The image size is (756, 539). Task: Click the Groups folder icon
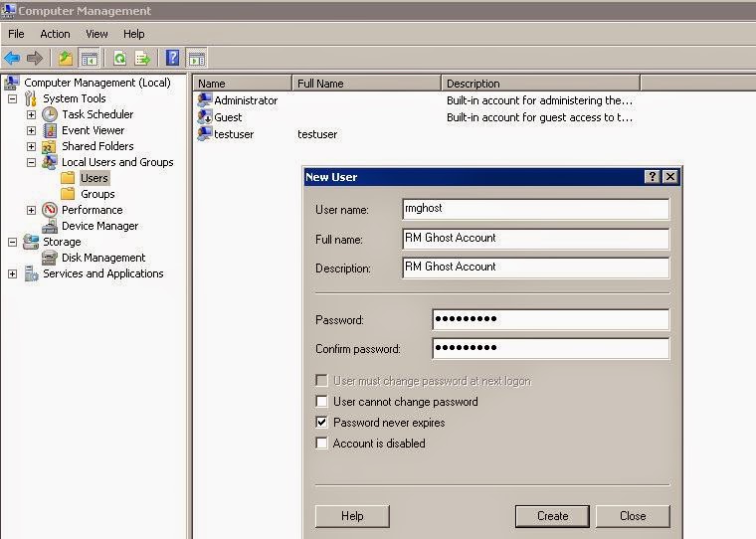pos(68,194)
